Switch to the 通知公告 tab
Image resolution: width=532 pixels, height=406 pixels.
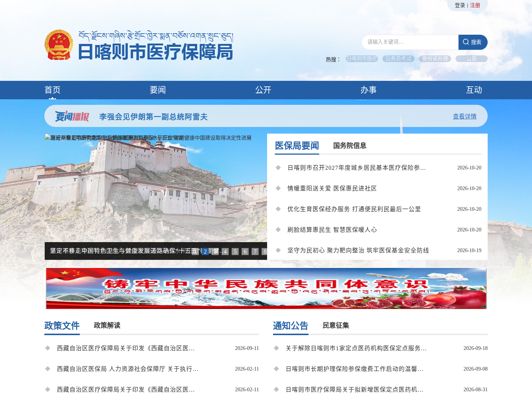(291, 326)
